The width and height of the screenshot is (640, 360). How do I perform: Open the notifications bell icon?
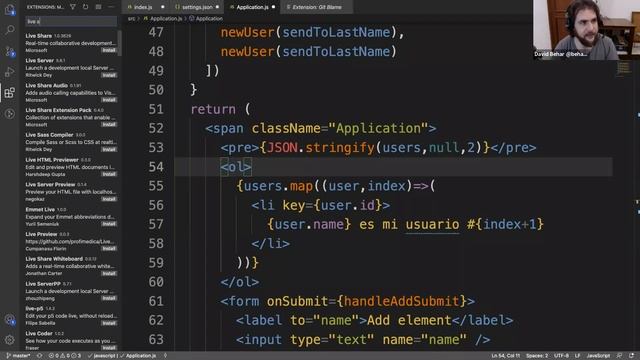click(x=631, y=356)
